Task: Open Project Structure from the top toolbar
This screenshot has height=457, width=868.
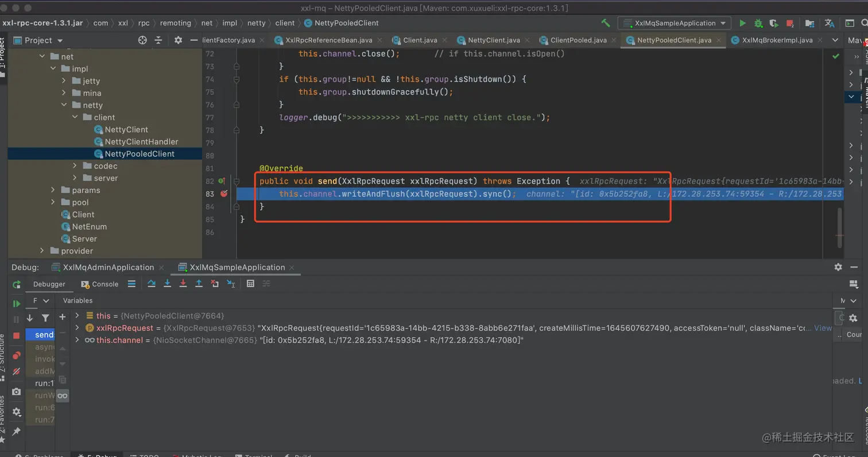Action: coord(809,23)
